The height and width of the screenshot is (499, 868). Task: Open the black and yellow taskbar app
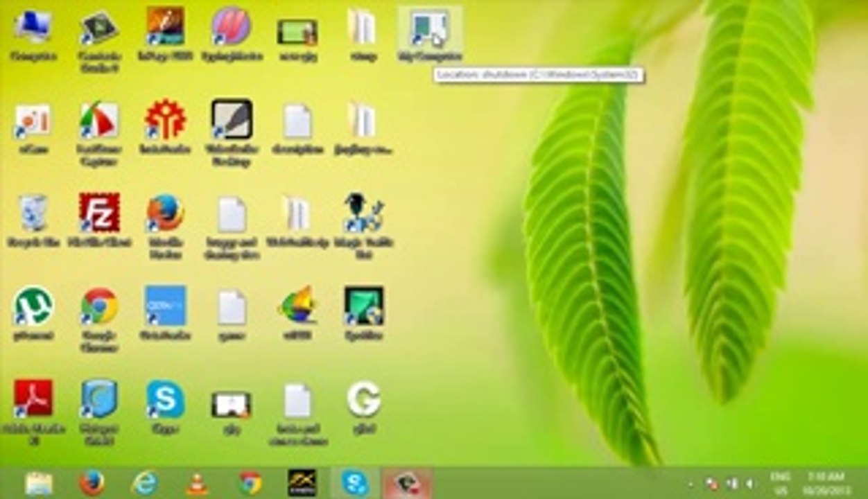click(x=302, y=483)
